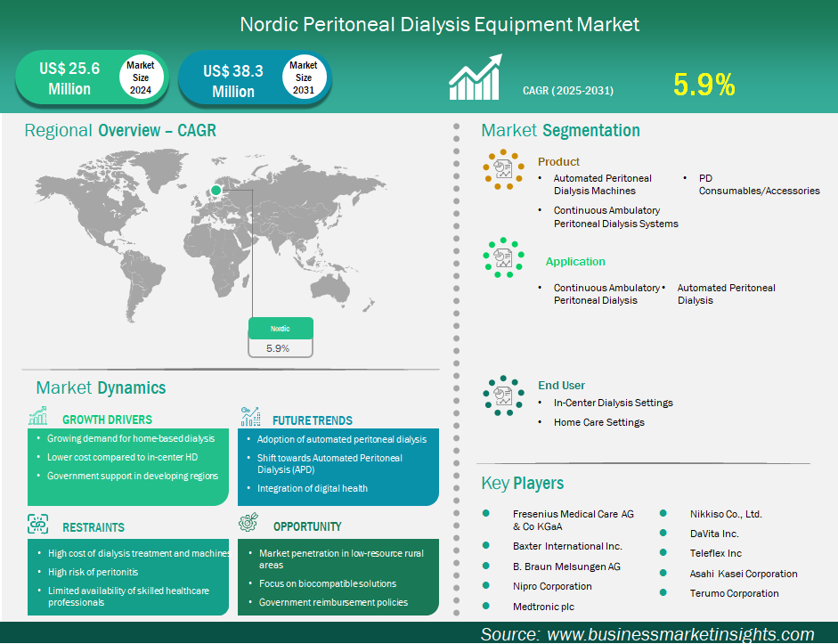This screenshot has width=838, height=644.
Task: Click the Nordic 5.9% map callout box
Action: point(281,338)
